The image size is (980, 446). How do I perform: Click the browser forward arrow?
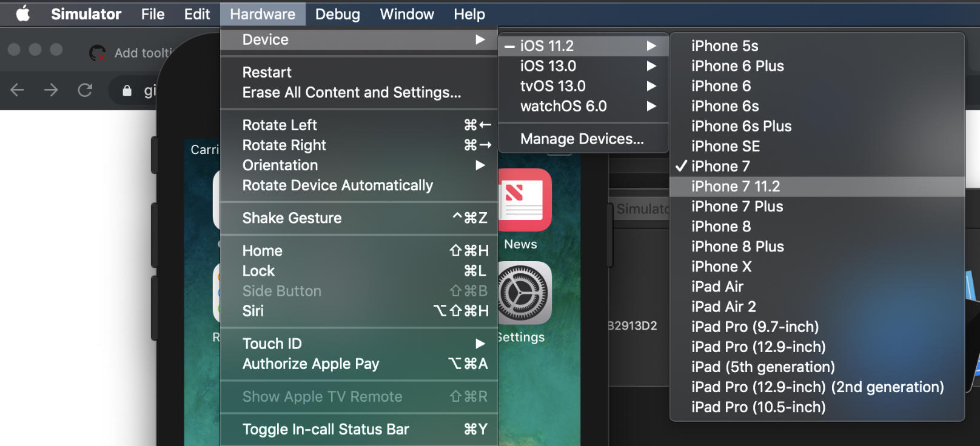(52, 90)
